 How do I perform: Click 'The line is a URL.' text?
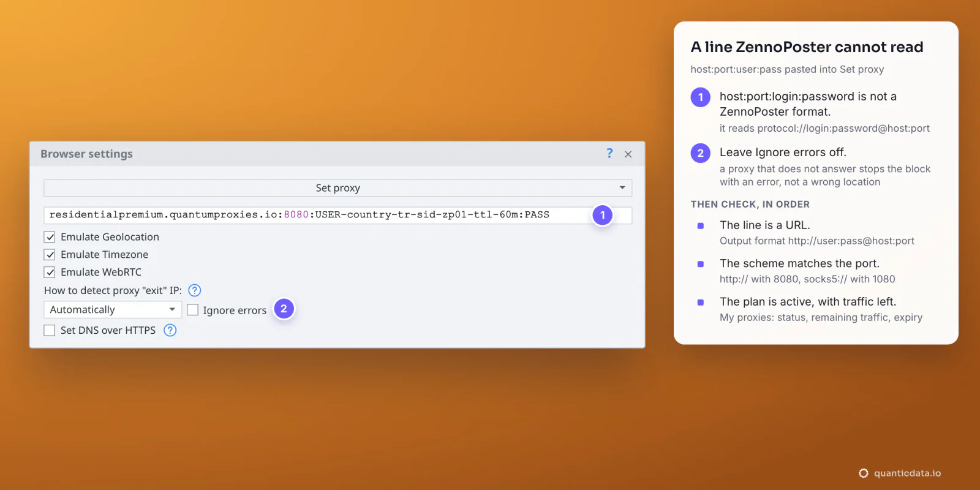pos(765,225)
